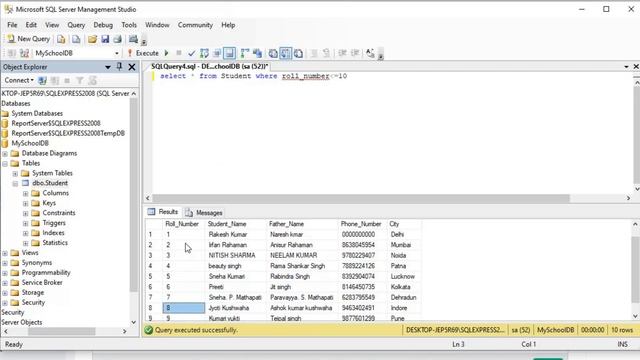Toggle the IntelliSense Enabled button
This screenshot has width=640, height=360.
tap(229, 53)
